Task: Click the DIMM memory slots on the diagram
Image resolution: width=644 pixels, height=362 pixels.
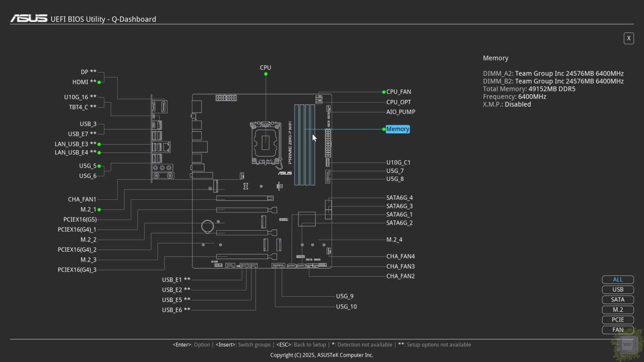Action: [305, 145]
